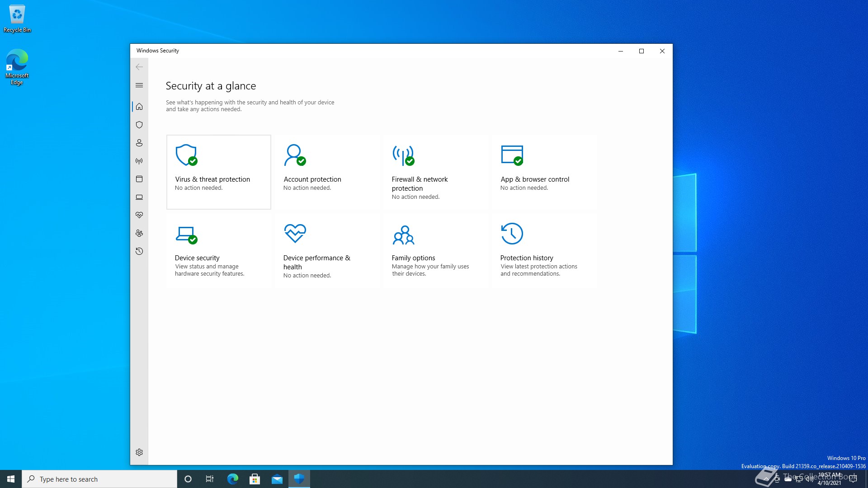Open Family options sidebar icon
The height and width of the screenshot is (488, 868).
click(x=139, y=233)
